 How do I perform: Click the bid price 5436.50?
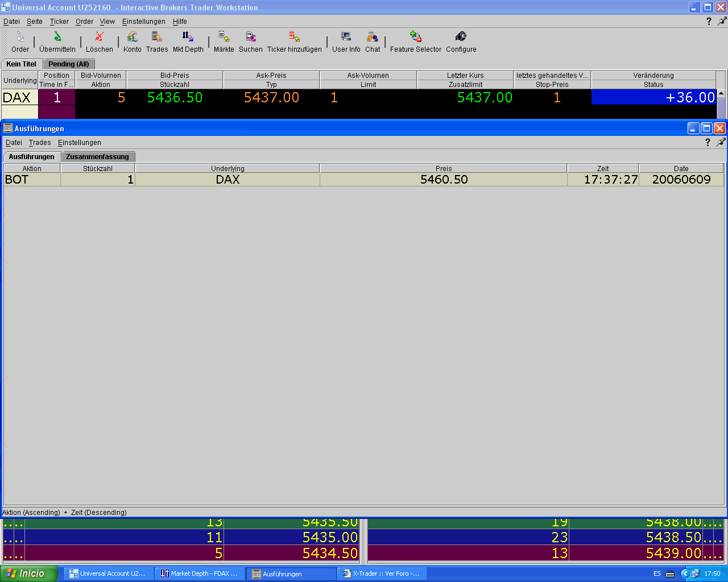(x=175, y=97)
